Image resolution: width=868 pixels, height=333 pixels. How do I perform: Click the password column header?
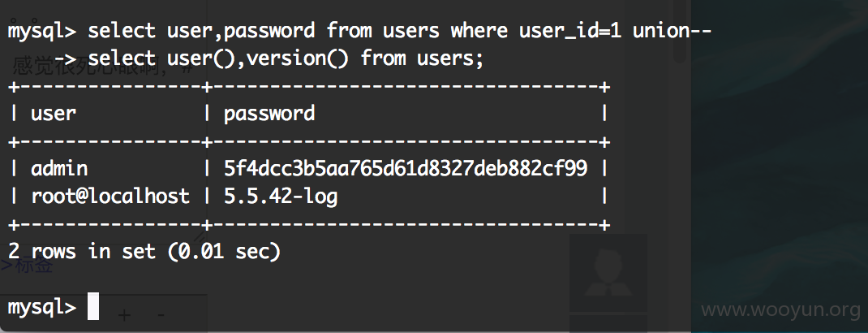(x=269, y=114)
